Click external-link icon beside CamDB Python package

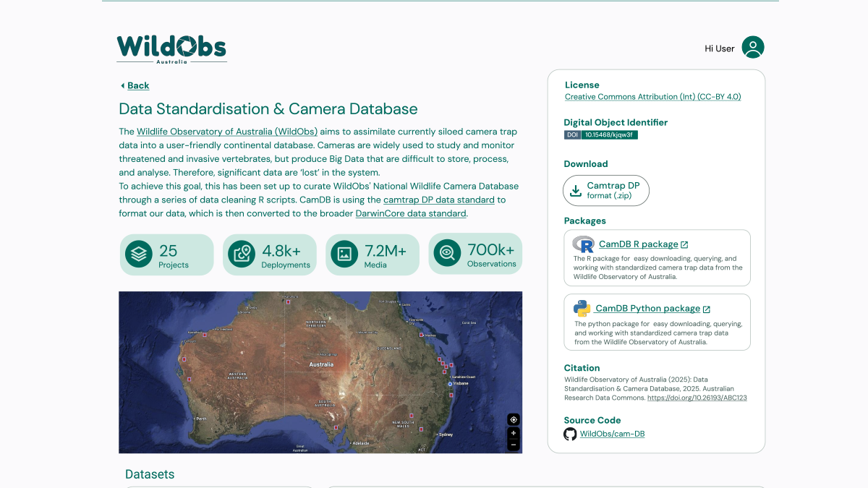pos(707,309)
